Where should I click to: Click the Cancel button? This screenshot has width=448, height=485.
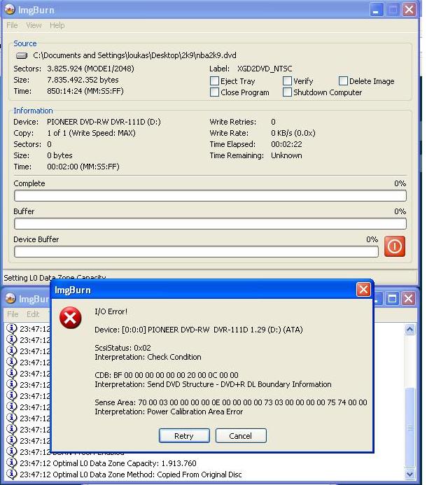click(240, 436)
